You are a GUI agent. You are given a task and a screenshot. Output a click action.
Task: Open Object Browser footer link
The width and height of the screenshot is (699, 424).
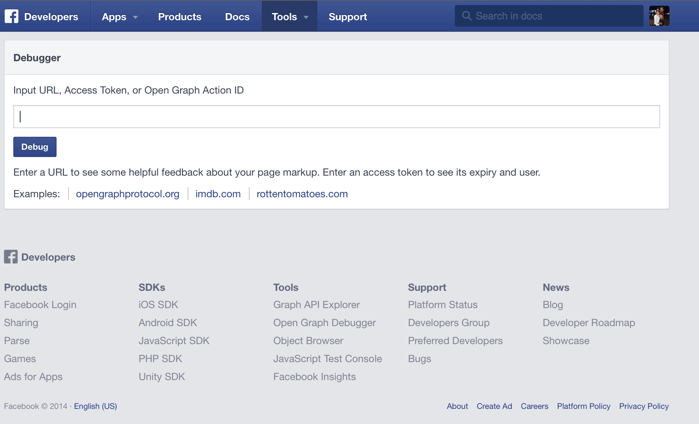click(308, 341)
